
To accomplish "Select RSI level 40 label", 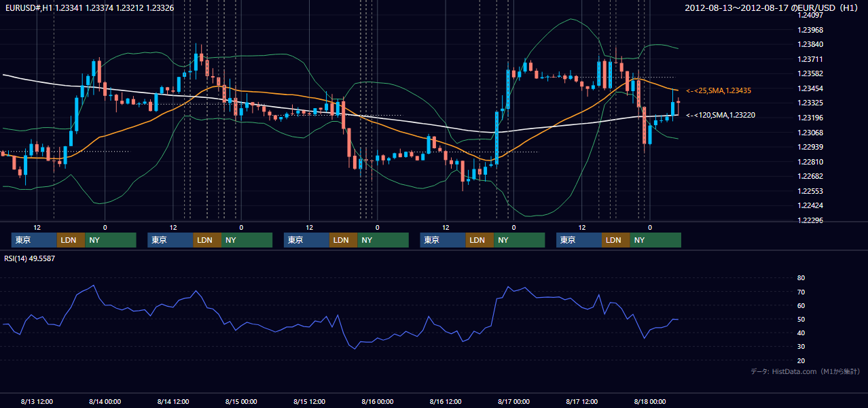I will click(x=801, y=333).
